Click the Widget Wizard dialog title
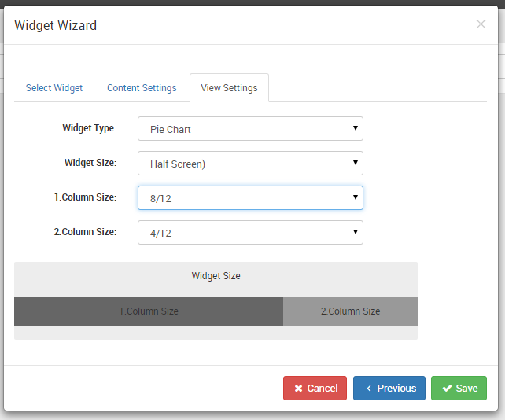505x420 pixels. click(55, 25)
